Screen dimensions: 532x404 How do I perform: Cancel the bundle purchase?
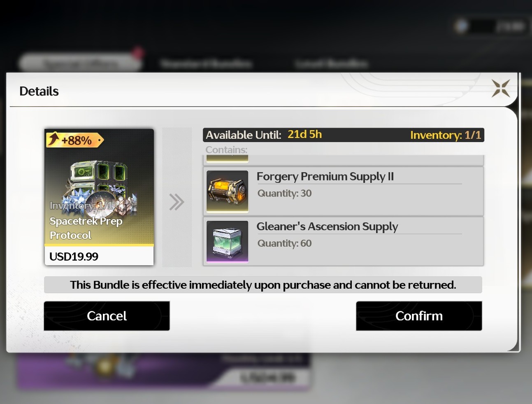pos(107,316)
